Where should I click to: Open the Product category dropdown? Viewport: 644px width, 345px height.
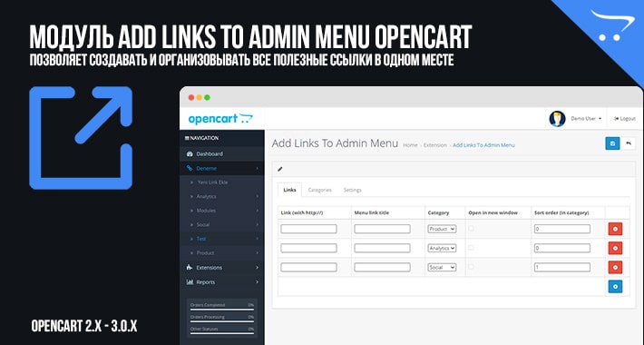coord(442,229)
